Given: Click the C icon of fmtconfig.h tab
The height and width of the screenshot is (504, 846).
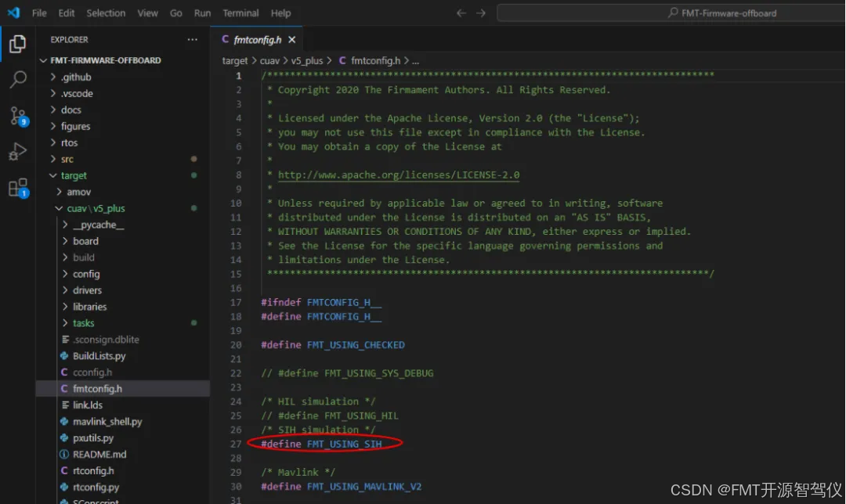Looking at the screenshot, I should [225, 39].
